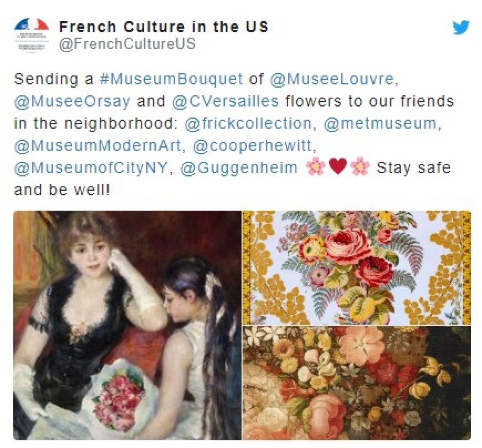Click the Twitter bird logo
The width and height of the screenshot is (482, 448).
click(461, 27)
